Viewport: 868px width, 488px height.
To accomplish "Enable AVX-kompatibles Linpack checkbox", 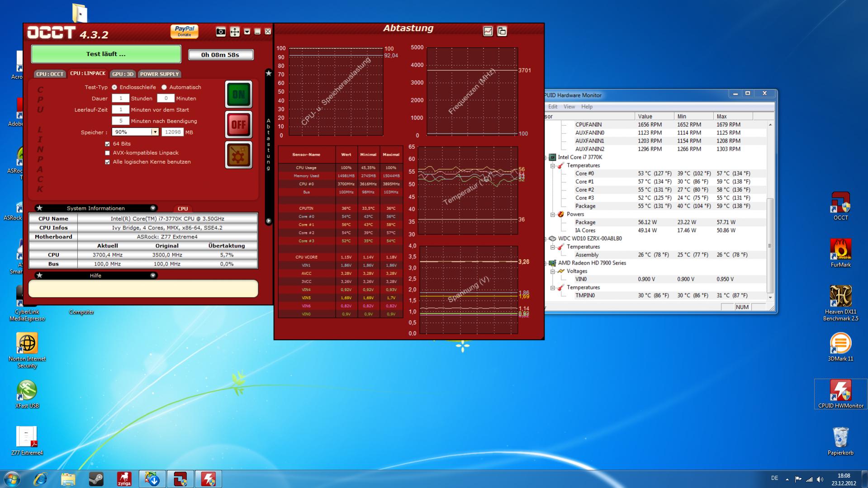I will tap(108, 153).
